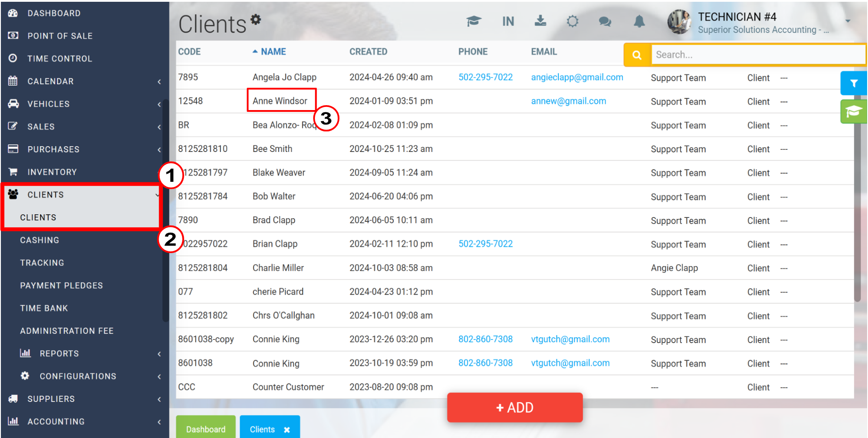Click the green graduation cap side button
Image resolution: width=868 pixels, height=438 pixels.
tap(853, 111)
